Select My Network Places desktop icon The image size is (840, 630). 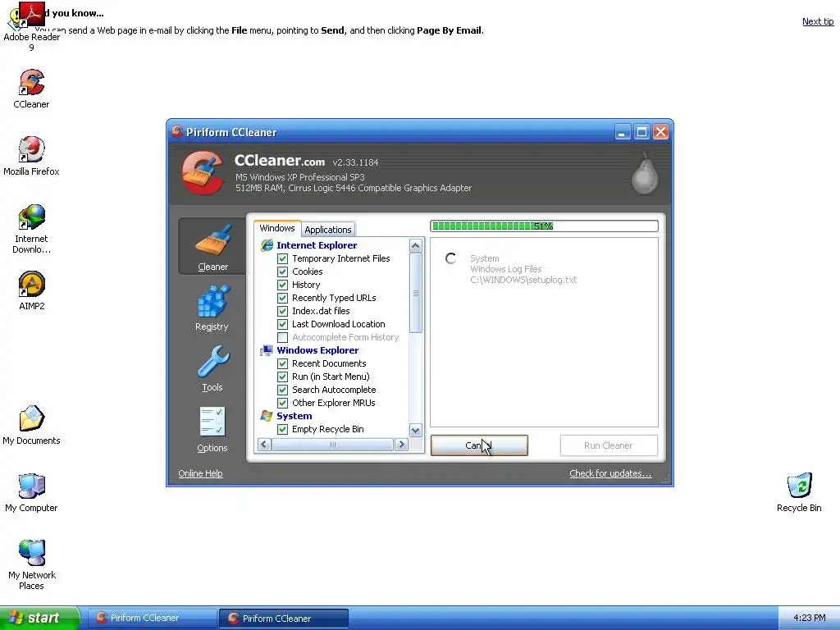coord(31,565)
